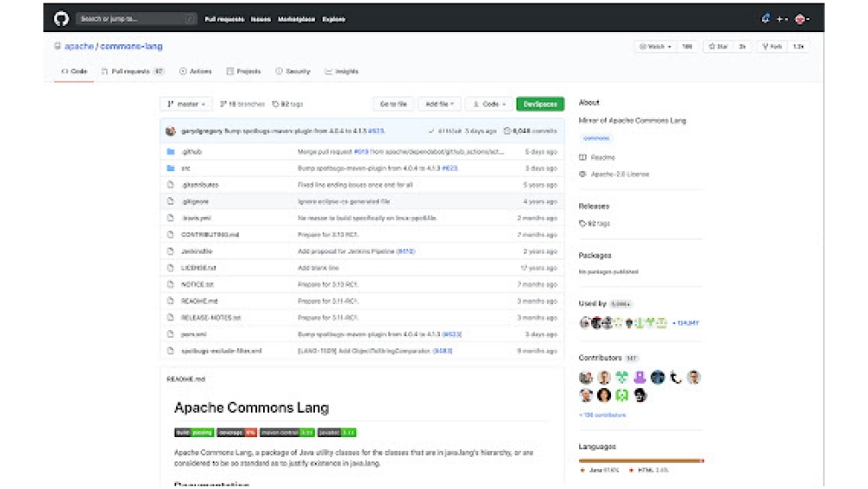The image size is (868, 489).
Task: Switch to the Projects tab
Action: (x=244, y=71)
